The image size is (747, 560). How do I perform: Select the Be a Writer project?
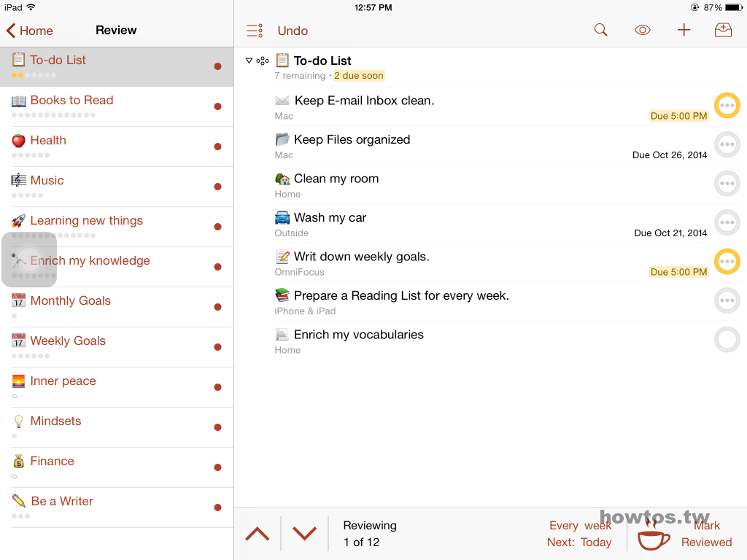117,507
